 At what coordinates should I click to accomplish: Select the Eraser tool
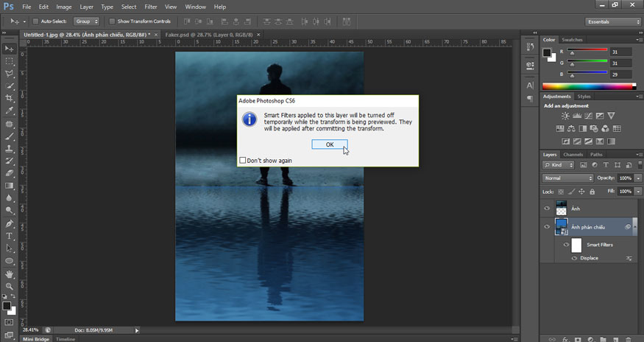coord(9,173)
